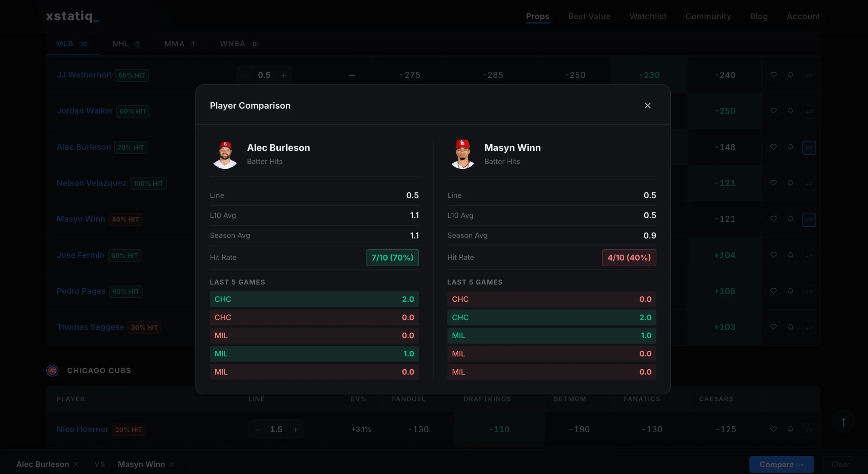Click Alec Burleson 7/10 (70%) hit rate badge

(x=392, y=257)
